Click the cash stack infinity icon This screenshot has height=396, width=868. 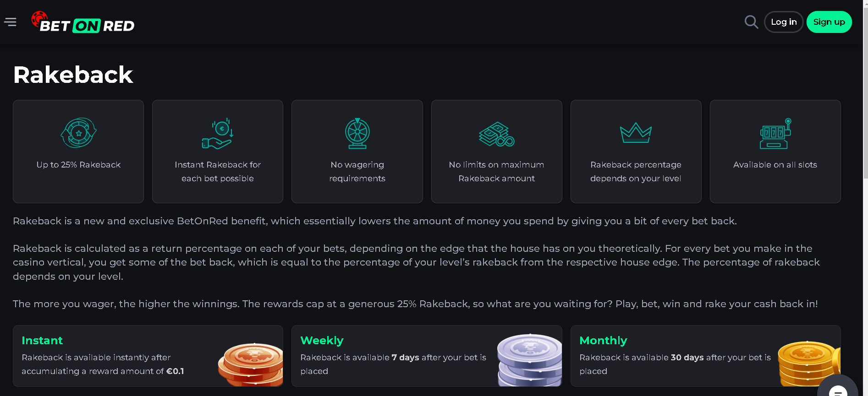pyautogui.click(x=496, y=134)
